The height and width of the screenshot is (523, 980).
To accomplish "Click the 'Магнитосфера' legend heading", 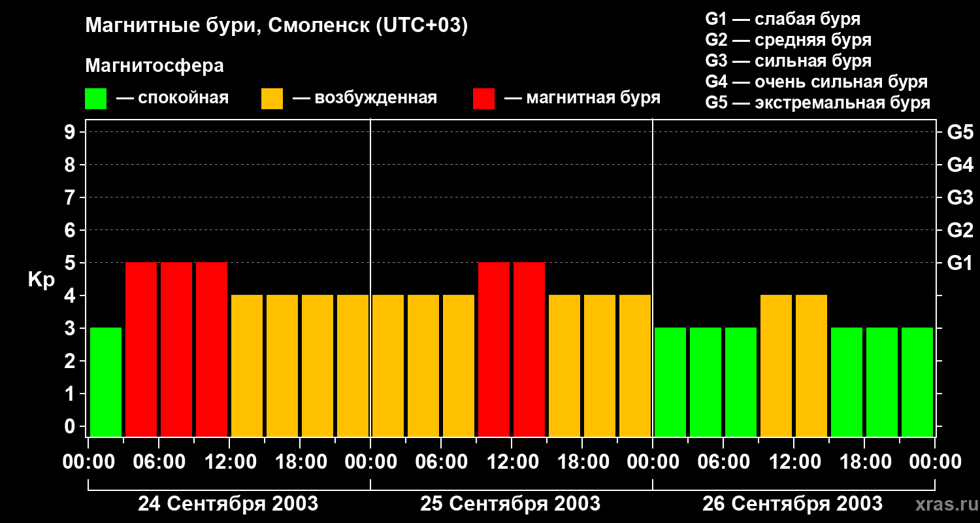I will coord(154,66).
